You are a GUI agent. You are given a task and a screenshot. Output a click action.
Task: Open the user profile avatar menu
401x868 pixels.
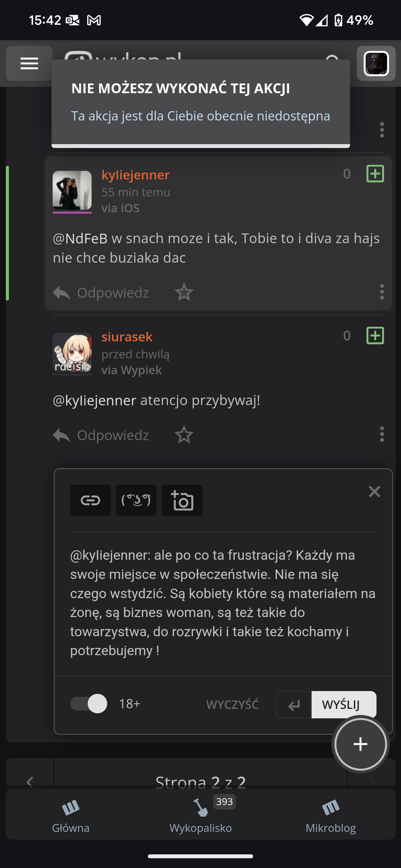click(376, 63)
